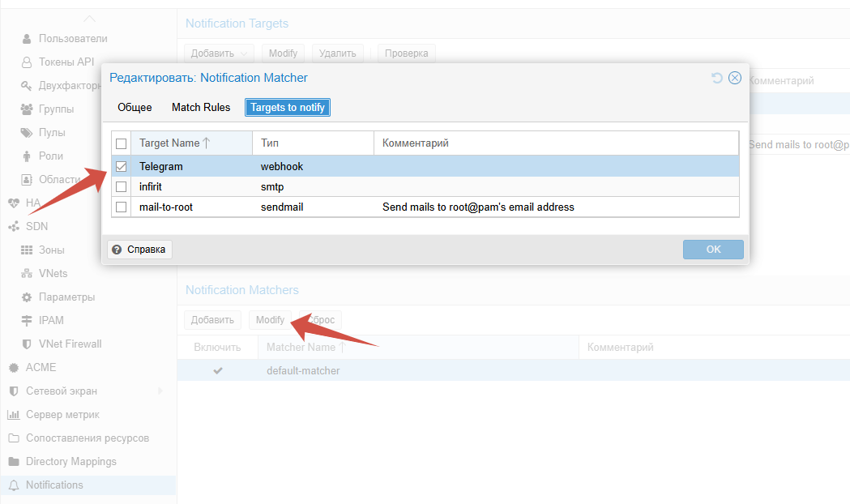The image size is (850, 504).
Task: Click the Сопоставления ресурсов folder icon
Action: (14, 438)
